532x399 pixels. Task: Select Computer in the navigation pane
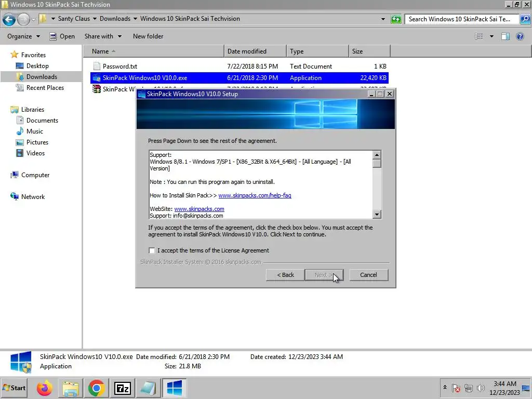pos(35,175)
